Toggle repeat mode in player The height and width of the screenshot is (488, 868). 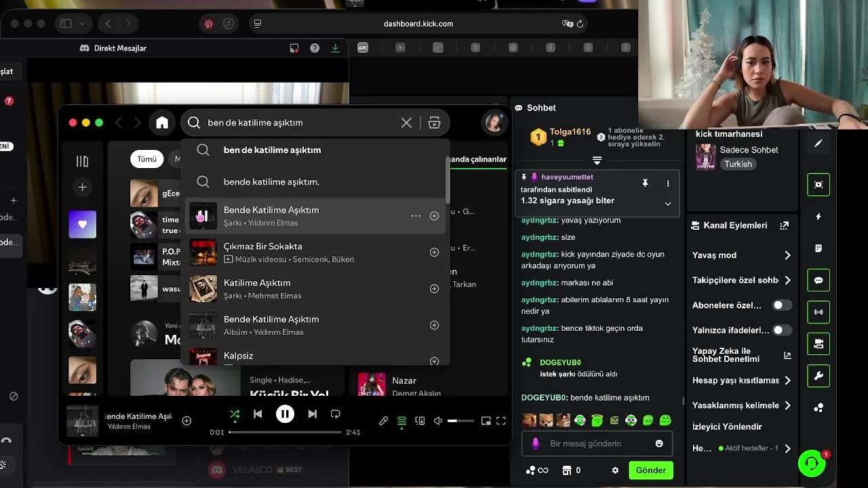tap(335, 414)
